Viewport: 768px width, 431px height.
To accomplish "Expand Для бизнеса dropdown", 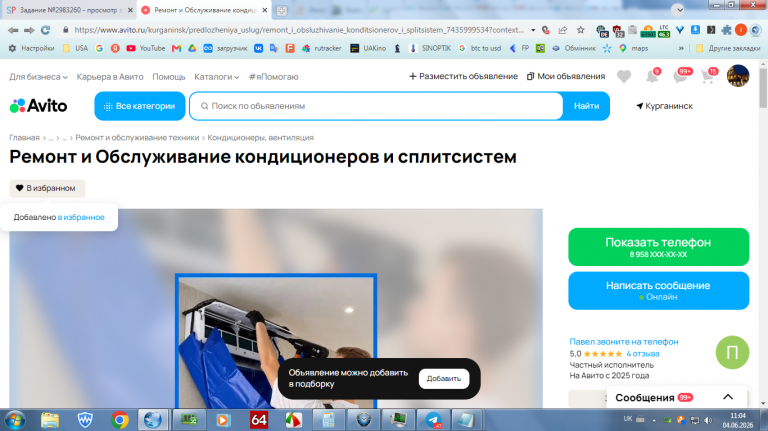I will click(x=38, y=77).
